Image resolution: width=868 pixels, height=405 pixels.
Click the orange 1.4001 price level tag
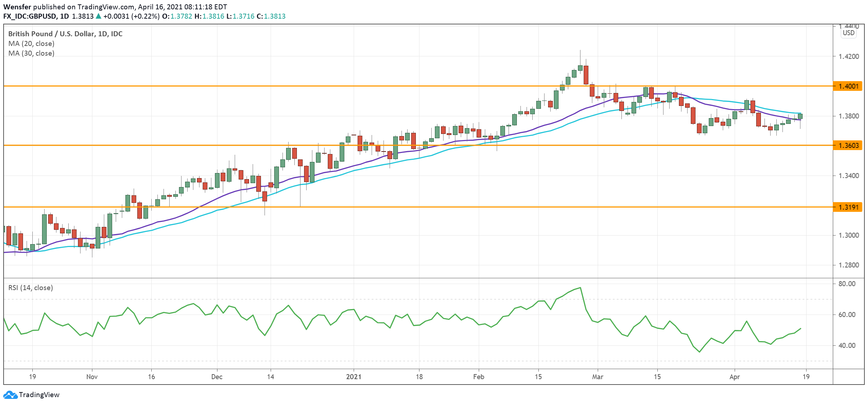click(848, 86)
